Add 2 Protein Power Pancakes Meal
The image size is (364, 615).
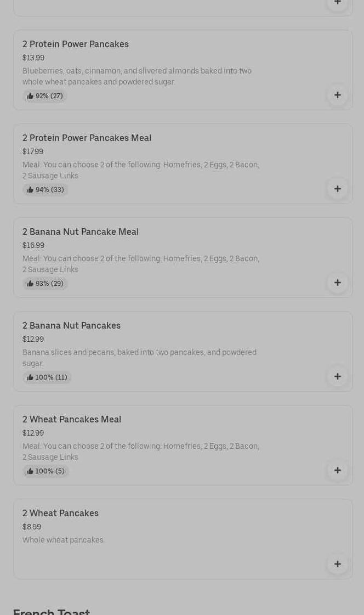pos(337,189)
